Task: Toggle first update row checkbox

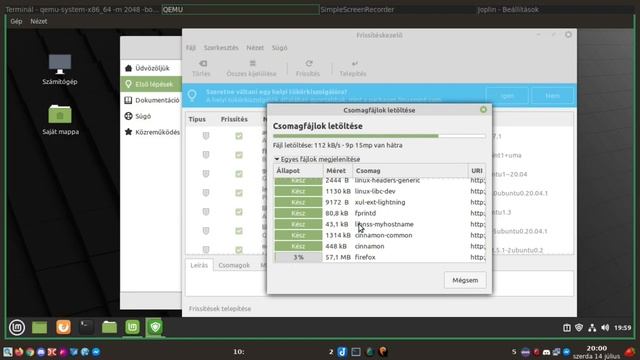Action: coord(239,136)
